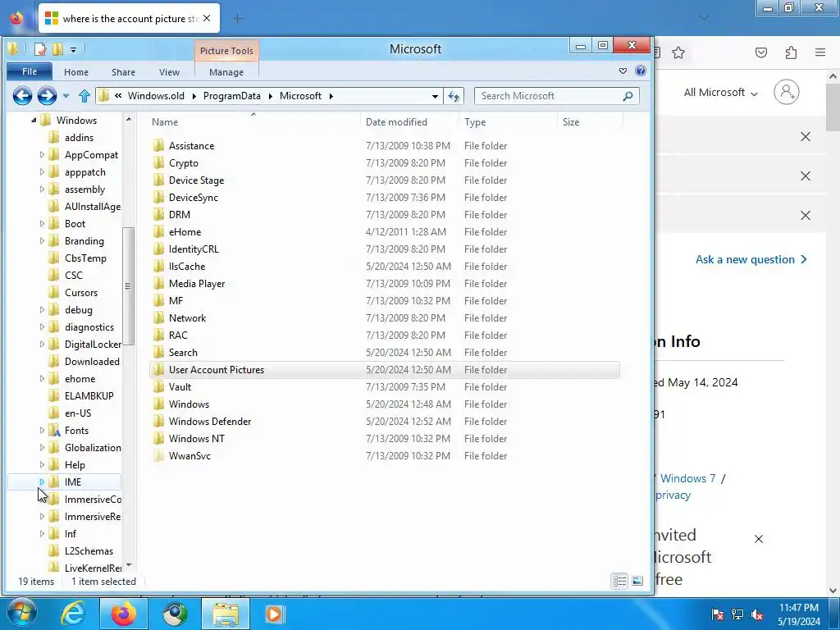The height and width of the screenshot is (630, 840).
Task: Click the muted volume tray icon
Action: (757, 614)
